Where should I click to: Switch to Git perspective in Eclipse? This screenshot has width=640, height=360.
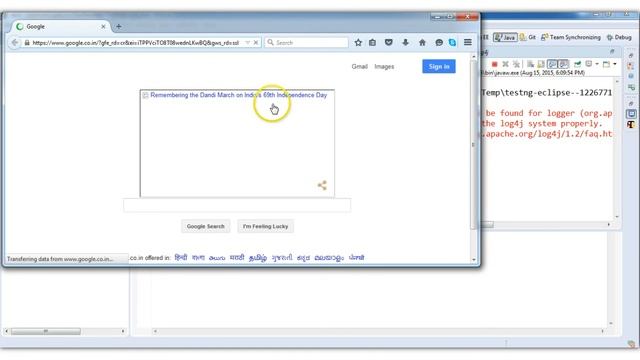[x=527, y=37]
